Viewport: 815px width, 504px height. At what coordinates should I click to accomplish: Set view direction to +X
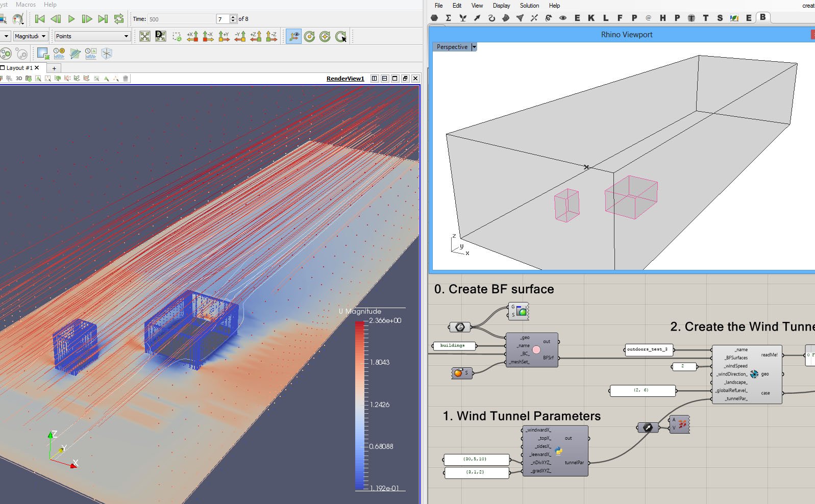[192, 36]
